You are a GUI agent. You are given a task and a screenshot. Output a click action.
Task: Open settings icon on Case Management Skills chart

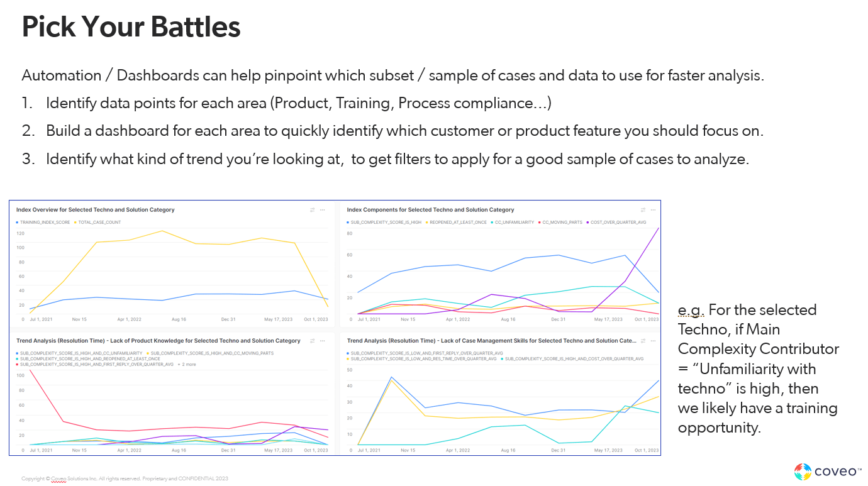pos(643,341)
